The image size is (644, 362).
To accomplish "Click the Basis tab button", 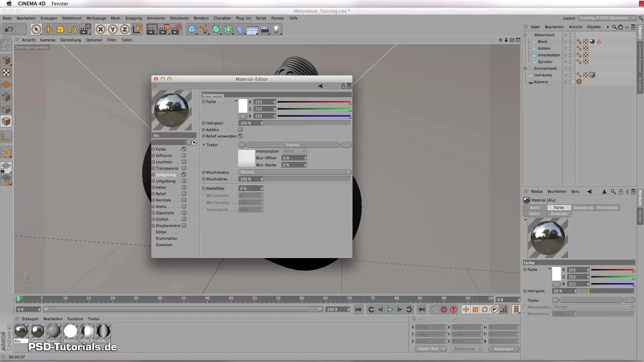I will 535,208.
